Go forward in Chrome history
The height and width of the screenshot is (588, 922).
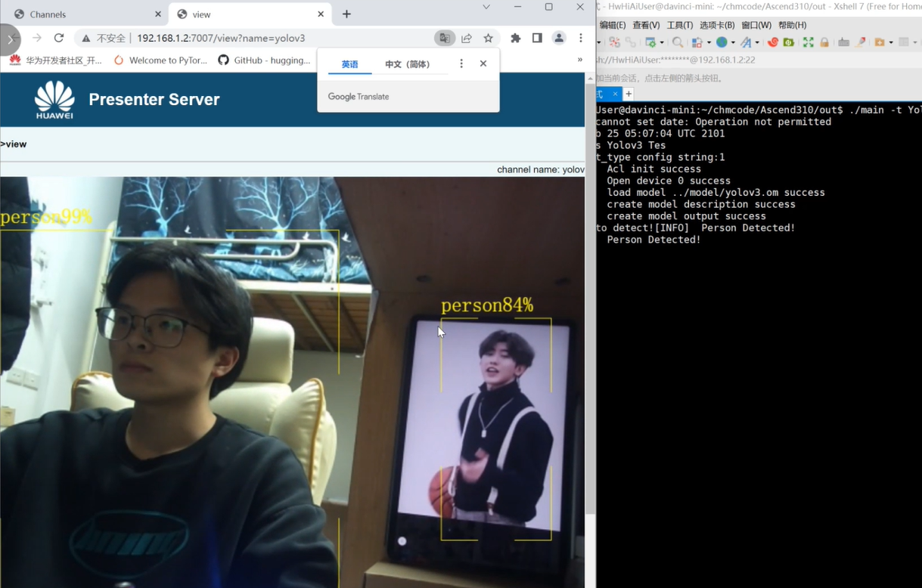tap(36, 38)
